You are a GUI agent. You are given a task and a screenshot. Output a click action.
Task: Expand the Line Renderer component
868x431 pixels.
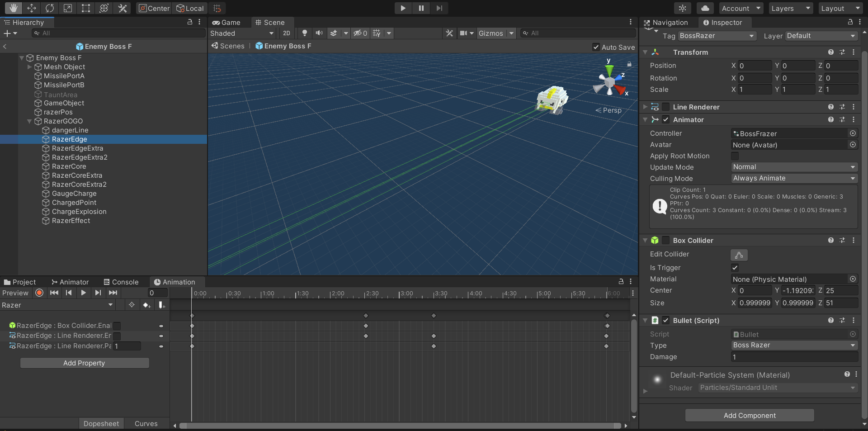tap(645, 107)
